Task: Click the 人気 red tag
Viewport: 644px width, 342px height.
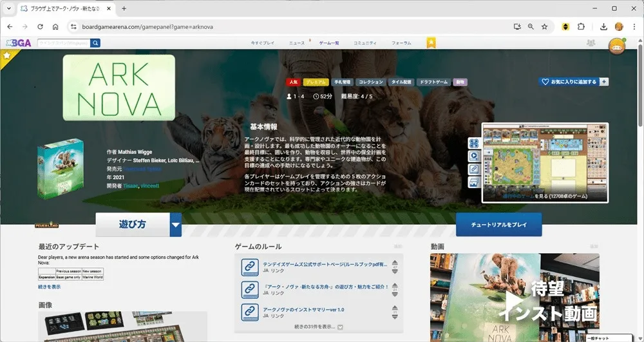Action: coord(293,82)
